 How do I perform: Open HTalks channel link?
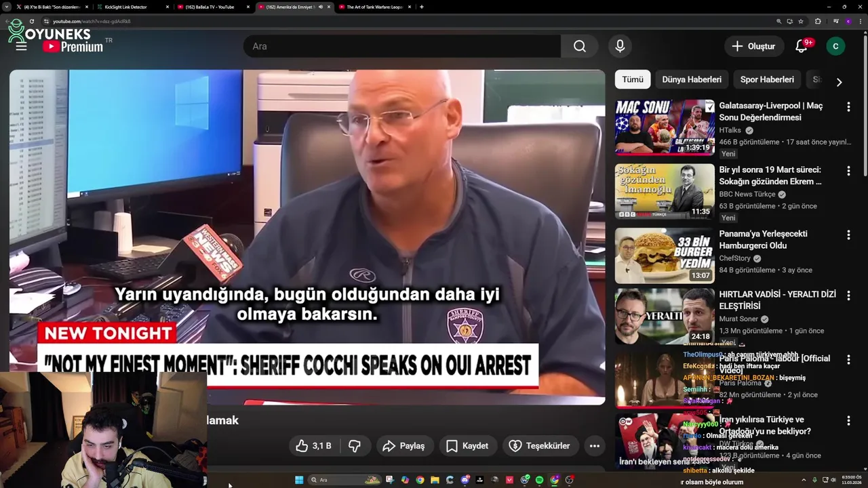730,130
